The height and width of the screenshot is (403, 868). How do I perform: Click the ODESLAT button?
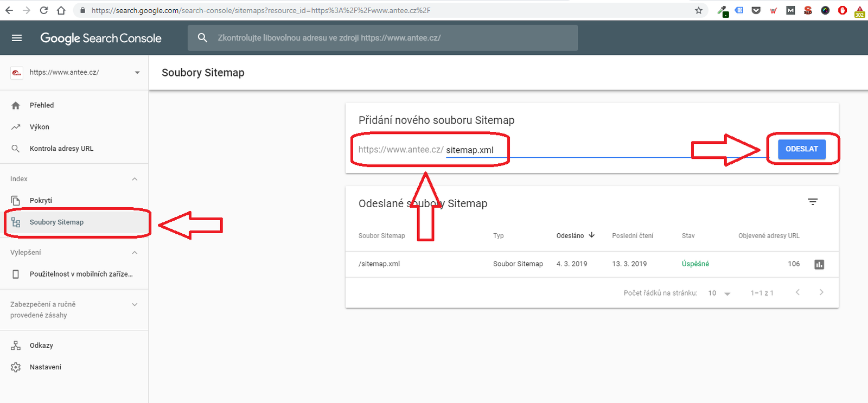pyautogui.click(x=801, y=149)
